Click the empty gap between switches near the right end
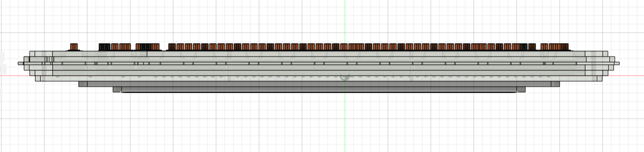This screenshot has width=644, height=152. tap(538, 47)
